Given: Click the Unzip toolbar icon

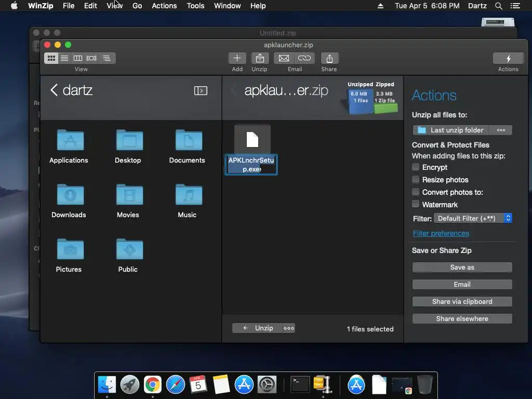Looking at the screenshot, I should [x=260, y=58].
